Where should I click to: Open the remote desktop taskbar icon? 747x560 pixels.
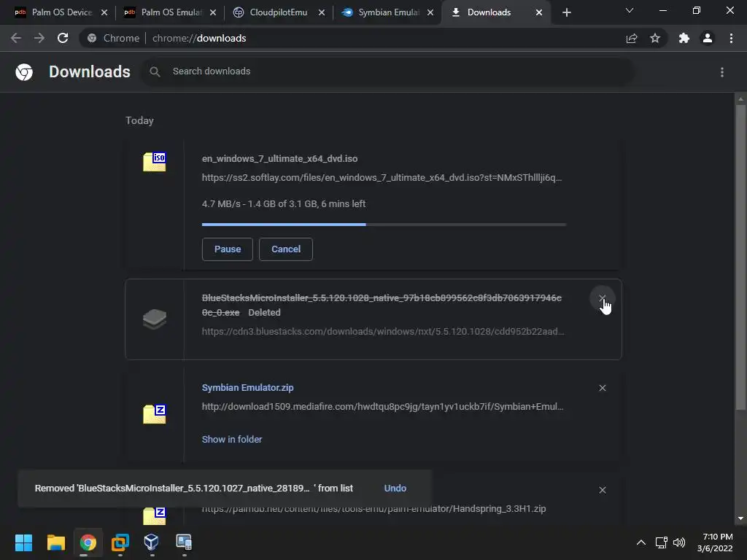click(184, 542)
